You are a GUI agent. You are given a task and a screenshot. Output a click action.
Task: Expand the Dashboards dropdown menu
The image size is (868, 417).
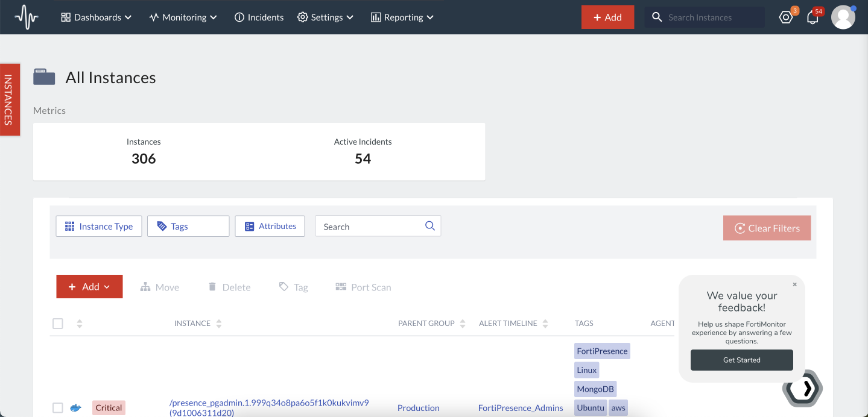click(x=97, y=17)
